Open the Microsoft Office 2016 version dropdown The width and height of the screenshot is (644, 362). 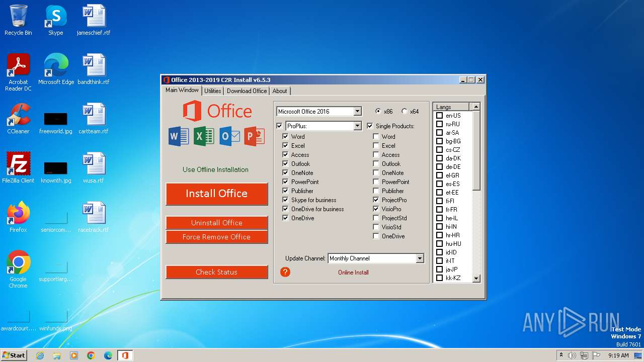(x=357, y=111)
